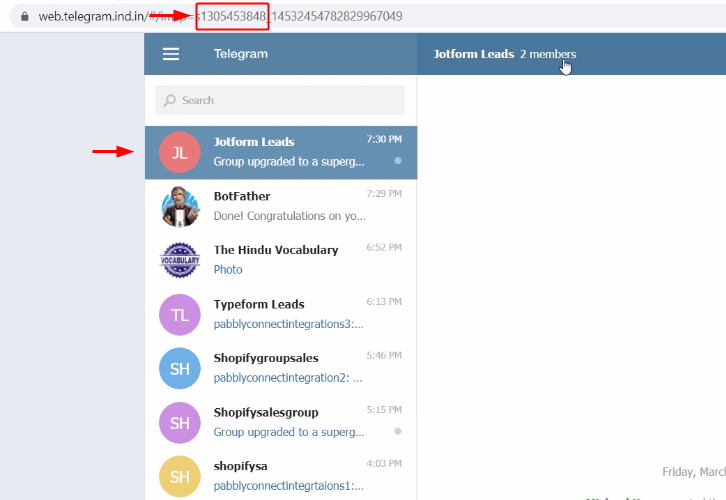Open the hamburger menu in Telegram header
This screenshot has width=726, height=500.
(x=171, y=54)
